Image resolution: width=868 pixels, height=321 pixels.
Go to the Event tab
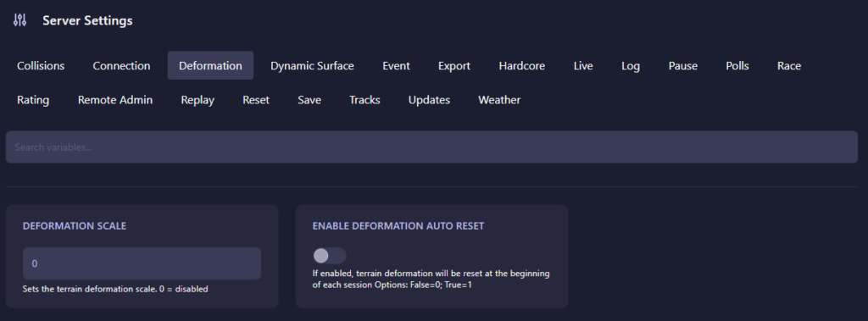click(x=396, y=66)
